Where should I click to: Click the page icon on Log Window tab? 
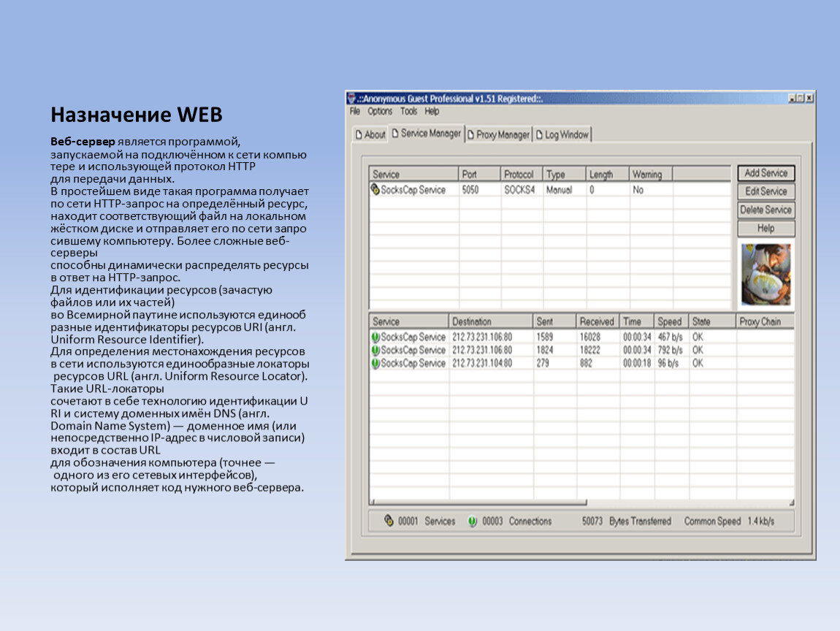540,134
